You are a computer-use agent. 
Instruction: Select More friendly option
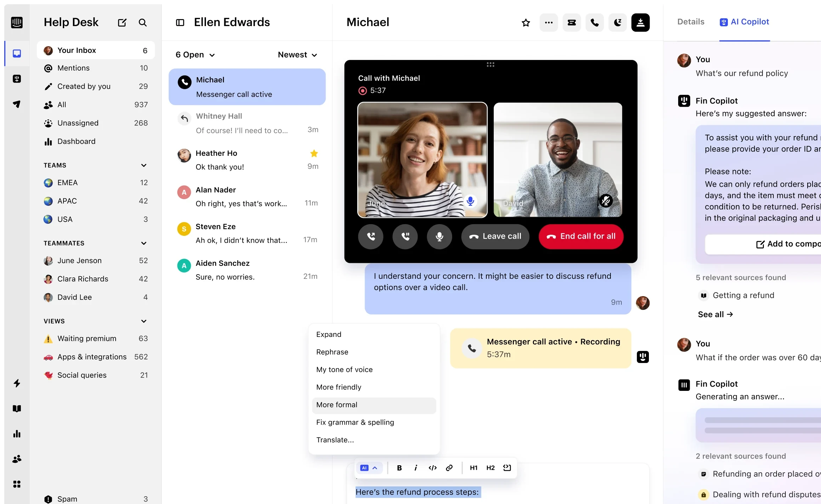tap(374, 387)
